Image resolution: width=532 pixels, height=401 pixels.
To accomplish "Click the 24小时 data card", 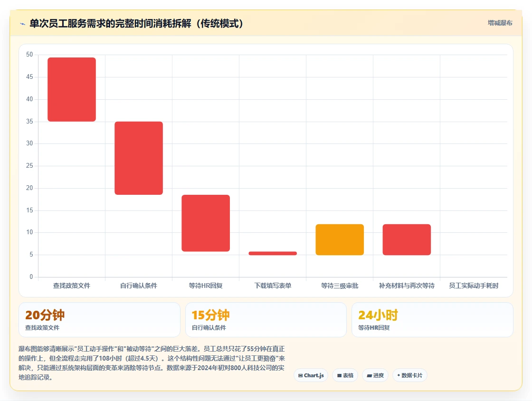I will (433, 320).
